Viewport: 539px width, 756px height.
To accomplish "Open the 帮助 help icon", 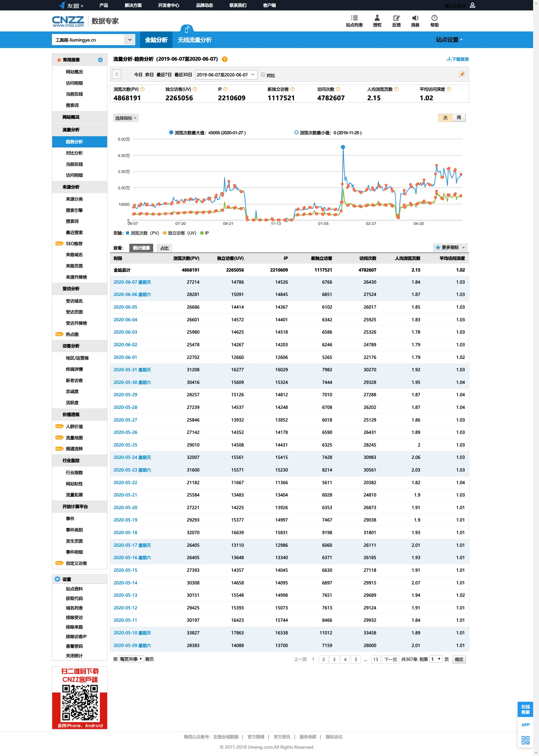I will tap(434, 18).
